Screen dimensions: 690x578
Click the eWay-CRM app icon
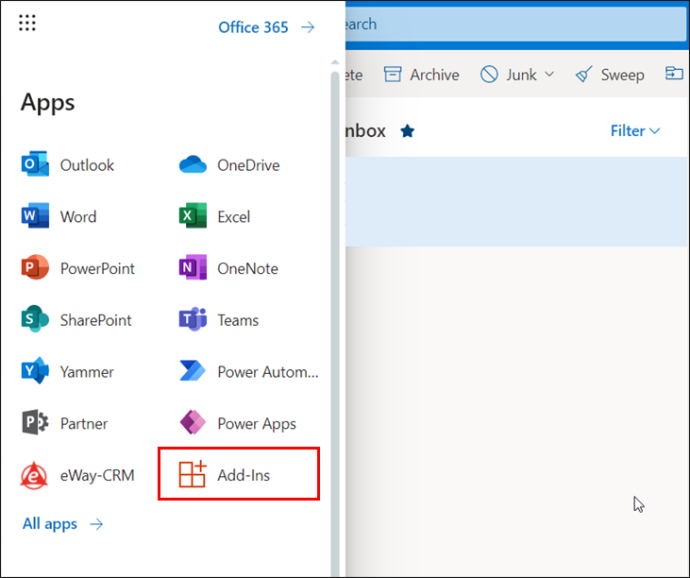(34, 475)
